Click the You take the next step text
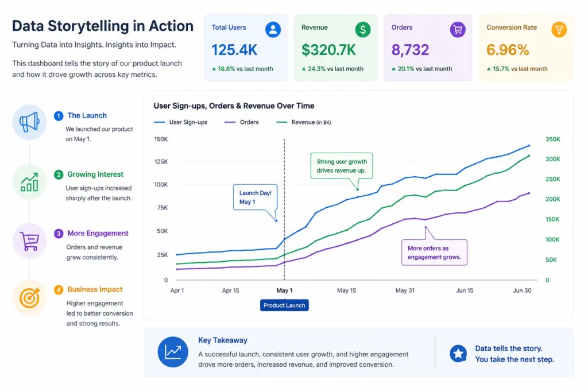 point(514,359)
